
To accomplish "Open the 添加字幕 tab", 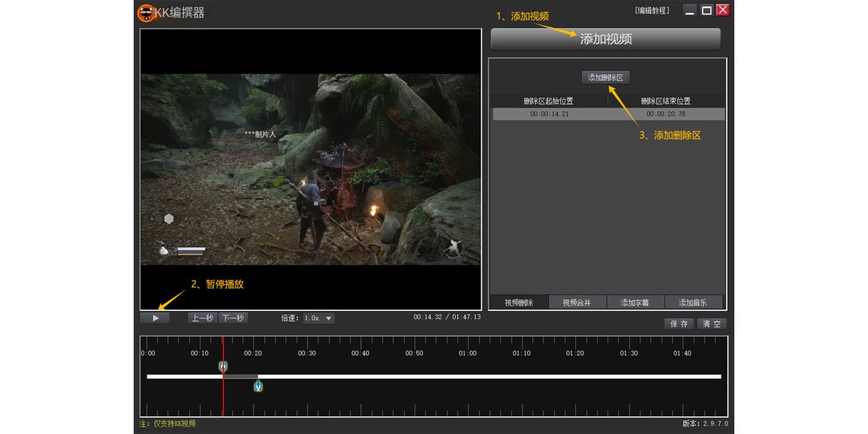I will pos(635,303).
